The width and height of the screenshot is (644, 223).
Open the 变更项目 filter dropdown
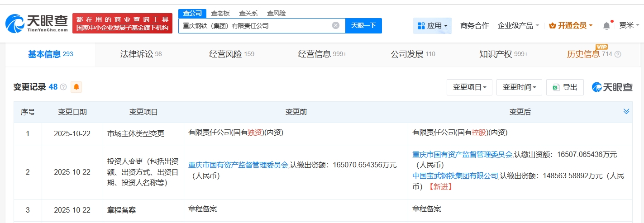[469, 87]
